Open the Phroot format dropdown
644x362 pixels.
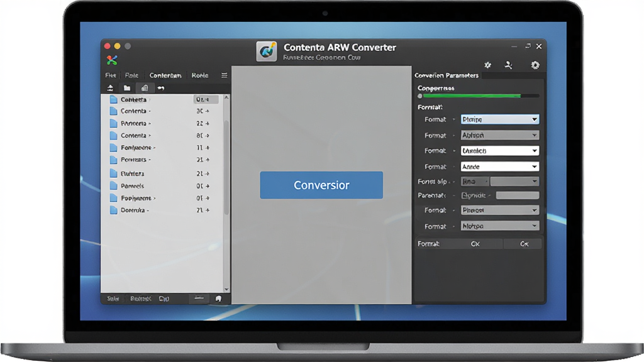tap(500, 210)
